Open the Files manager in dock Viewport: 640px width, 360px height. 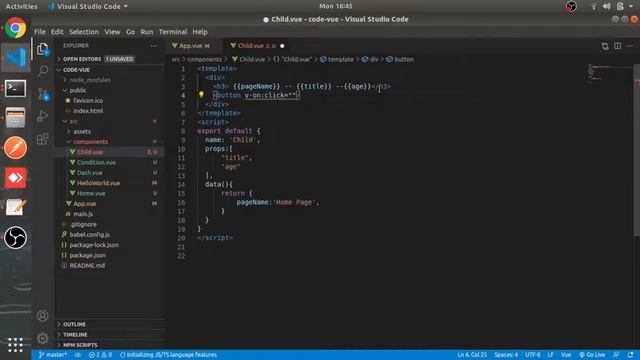point(16,118)
